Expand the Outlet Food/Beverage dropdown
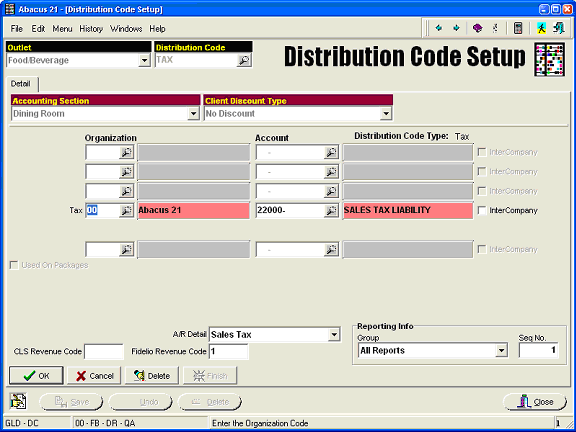 (144, 60)
